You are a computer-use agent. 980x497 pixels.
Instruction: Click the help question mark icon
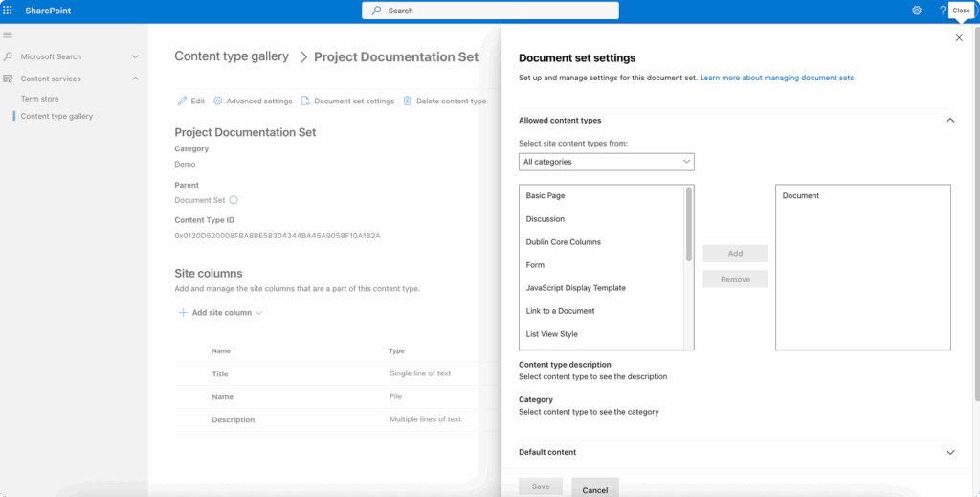(x=943, y=11)
